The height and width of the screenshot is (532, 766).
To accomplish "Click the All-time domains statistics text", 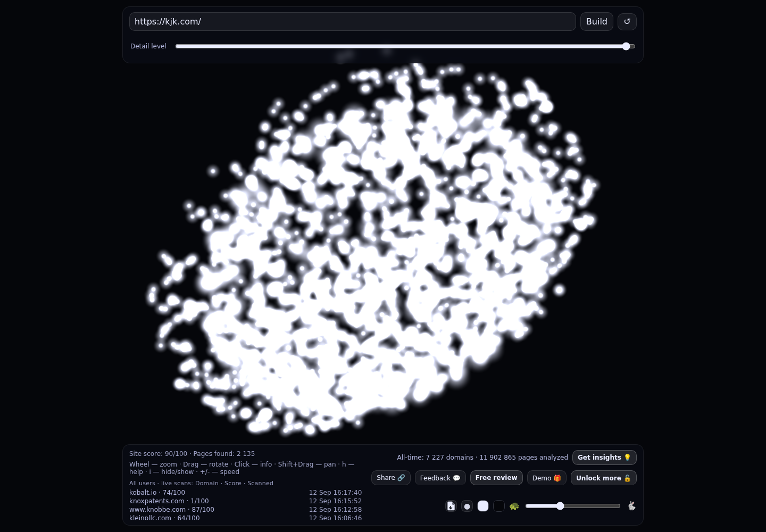I will coord(482,458).
